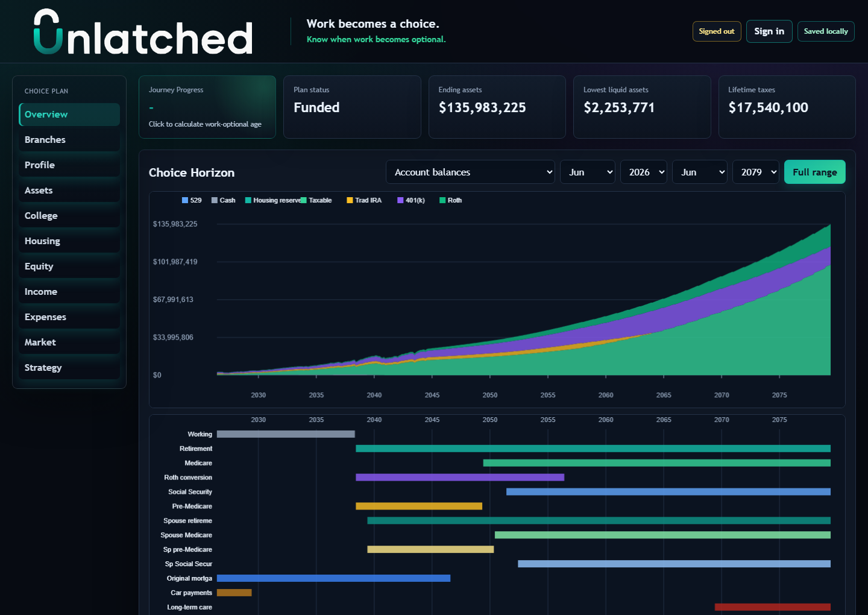The width and height of the screenshot is (868, 615).
Task: Open the Account balances chart dropdown
Action: pyautogui.click(x=470, y=172)
